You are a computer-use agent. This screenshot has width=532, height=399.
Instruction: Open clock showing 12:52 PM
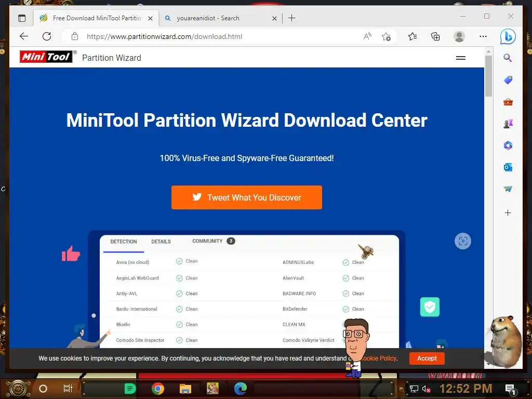point(465,389)
